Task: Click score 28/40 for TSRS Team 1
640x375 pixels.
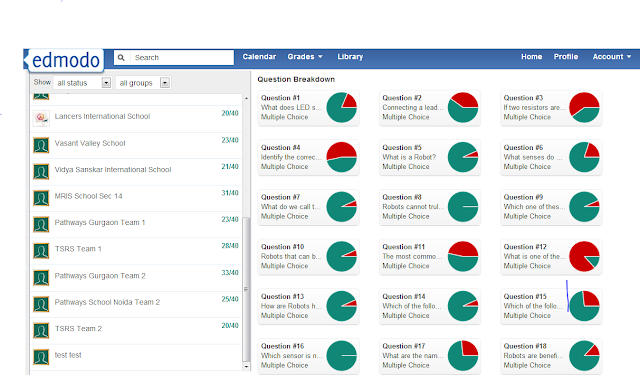Action: (230, 246)
